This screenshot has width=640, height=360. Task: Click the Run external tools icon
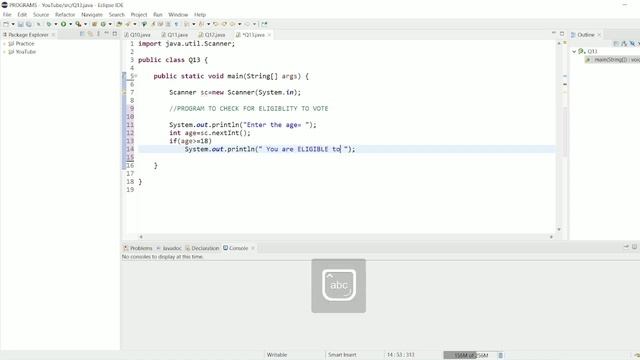[78, 24]
